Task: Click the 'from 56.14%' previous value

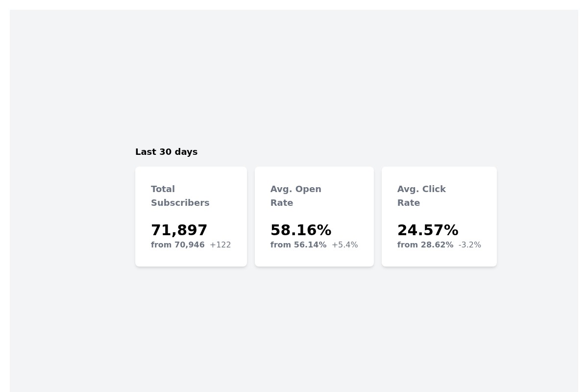Action: (298, 245)
